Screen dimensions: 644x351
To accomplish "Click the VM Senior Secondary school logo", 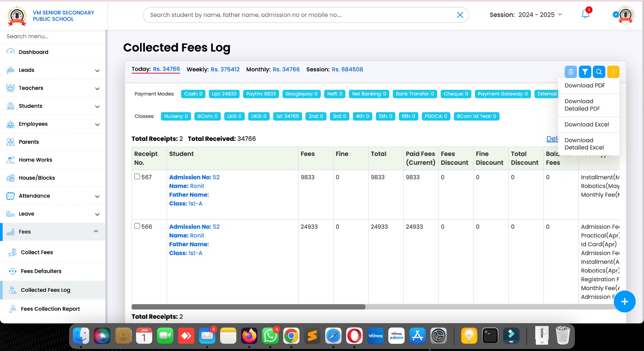I will 17,16.
